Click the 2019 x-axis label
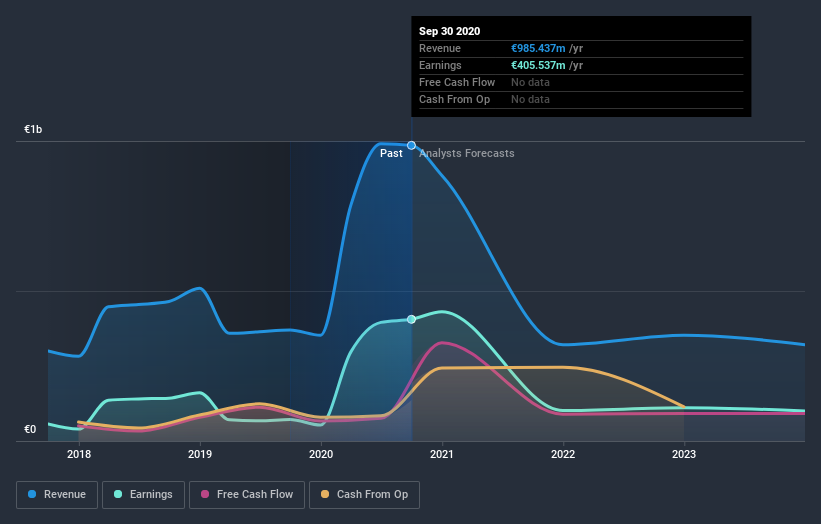 200,454
